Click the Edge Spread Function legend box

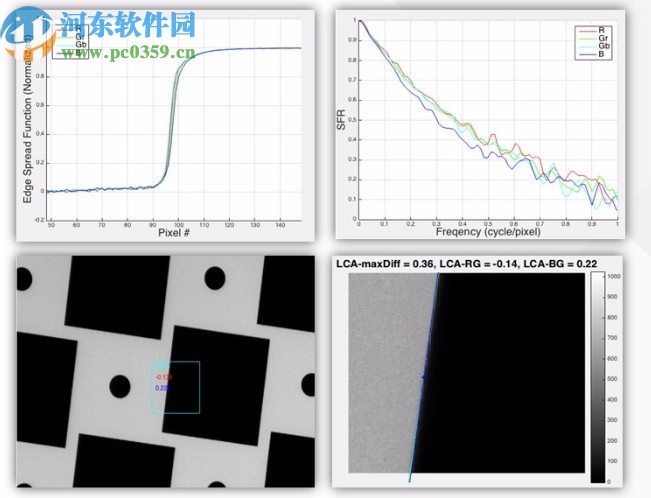(70, 41)
